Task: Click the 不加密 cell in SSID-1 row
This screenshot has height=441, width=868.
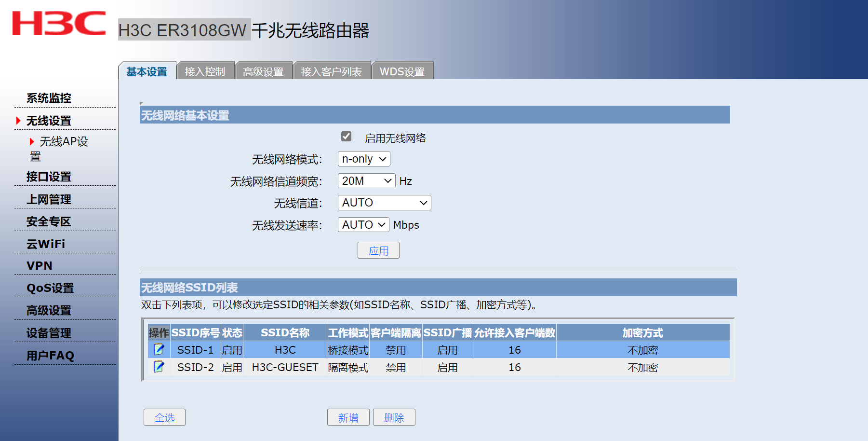Action: tap(643, 350)
